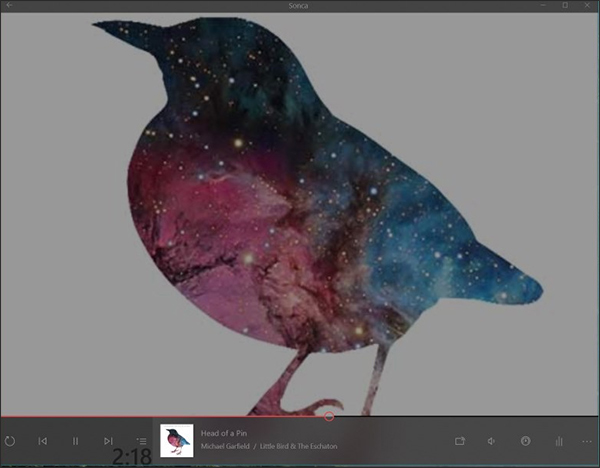Open the equalizer bars icon
This screenshot has width=600, height=468.
click(558, 441)
